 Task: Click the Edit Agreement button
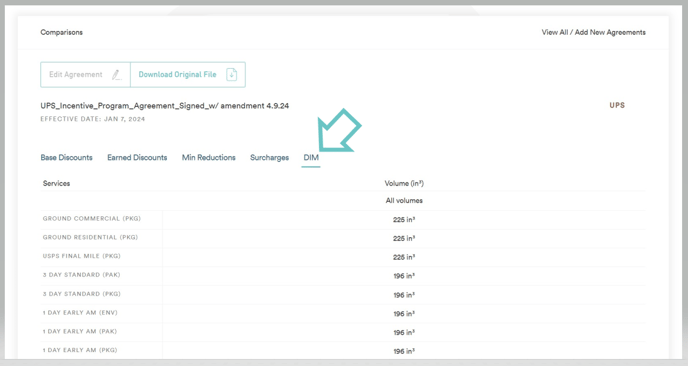[x=86, y=75]
